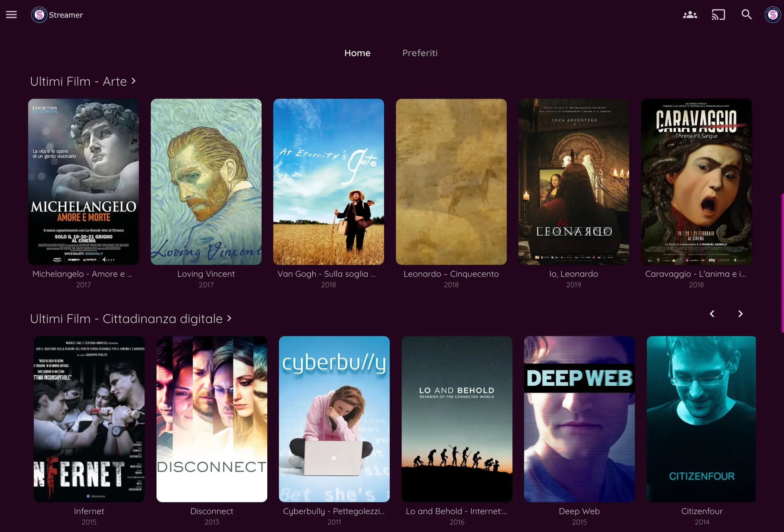Open the Io, Leonardo poster
The height and width of the screenshot is (532, 784).
pos(574,182)
